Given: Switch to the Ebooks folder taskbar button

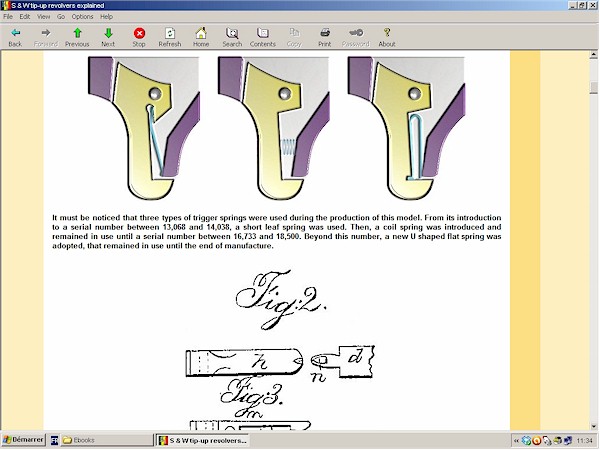Looking at the screenshot, I should (x=107, y=440).
